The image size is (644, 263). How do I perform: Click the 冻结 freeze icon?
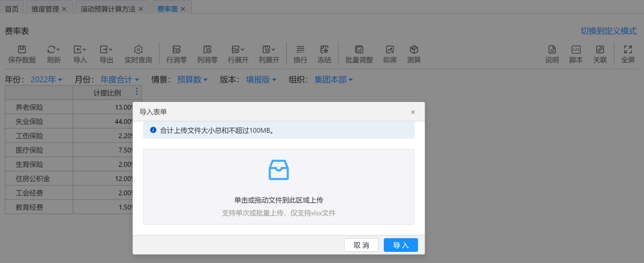tap(324, 50)
